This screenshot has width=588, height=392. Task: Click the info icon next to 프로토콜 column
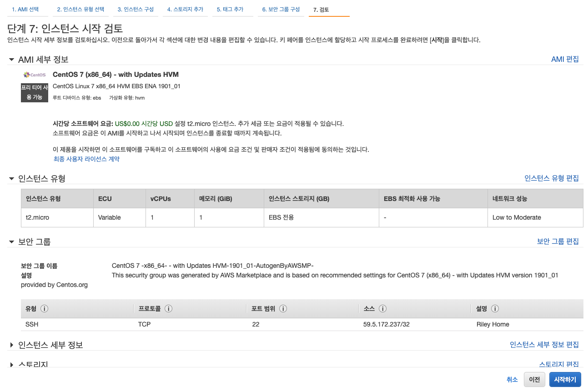(168, 308)
